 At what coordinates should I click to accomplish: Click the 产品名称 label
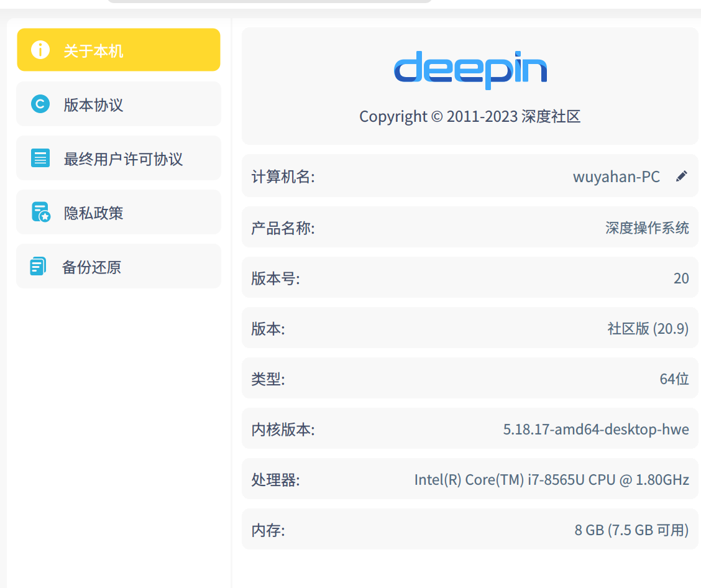click(283, 228)
